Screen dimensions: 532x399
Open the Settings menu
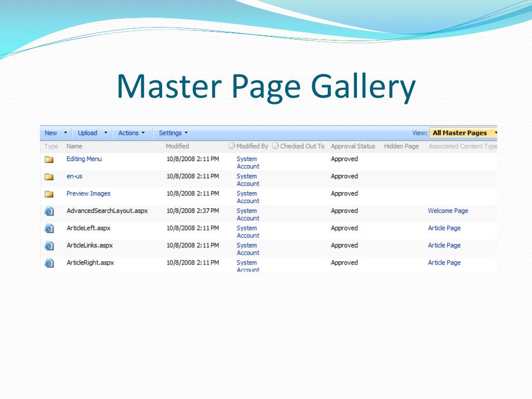pos(170,133)
